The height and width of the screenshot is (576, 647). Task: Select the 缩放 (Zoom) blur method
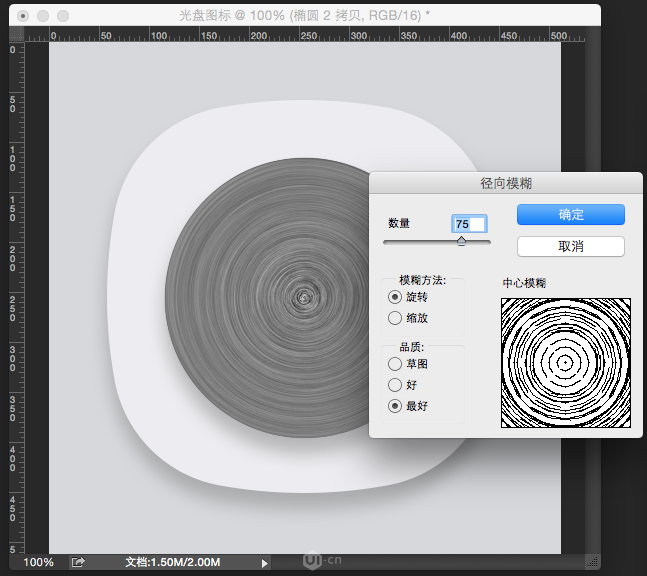395,318
